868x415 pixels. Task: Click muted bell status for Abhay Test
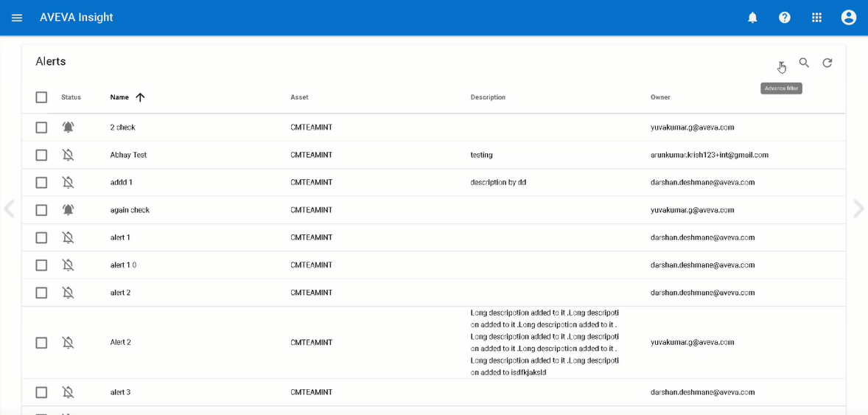pos(68,156)
